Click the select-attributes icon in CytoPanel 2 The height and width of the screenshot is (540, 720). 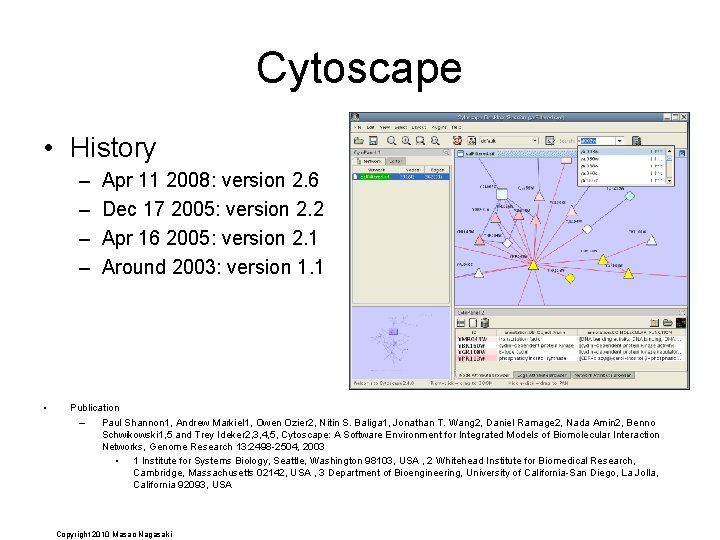(461, 323)
